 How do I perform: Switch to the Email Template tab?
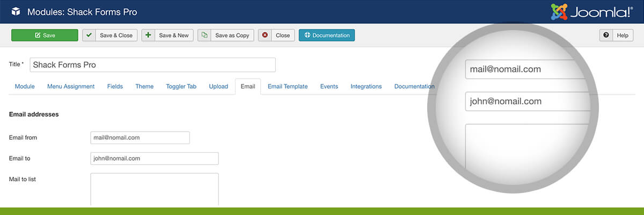coord(288,87)
